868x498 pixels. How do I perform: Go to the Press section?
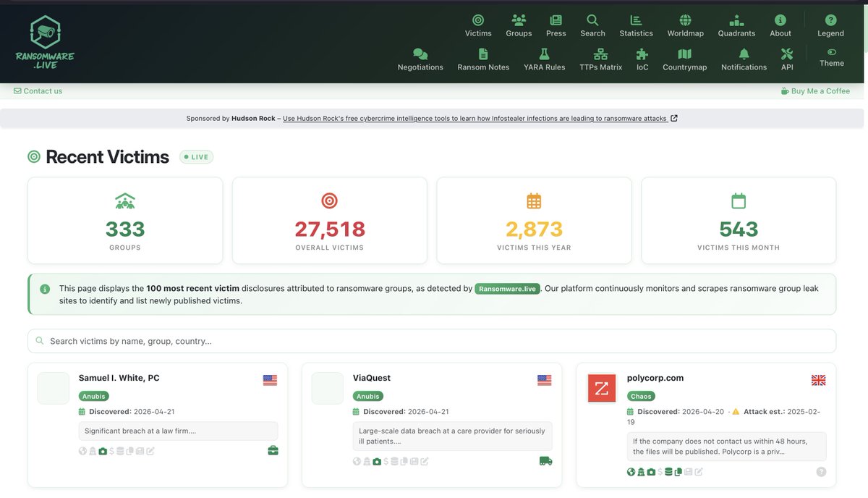556,25
